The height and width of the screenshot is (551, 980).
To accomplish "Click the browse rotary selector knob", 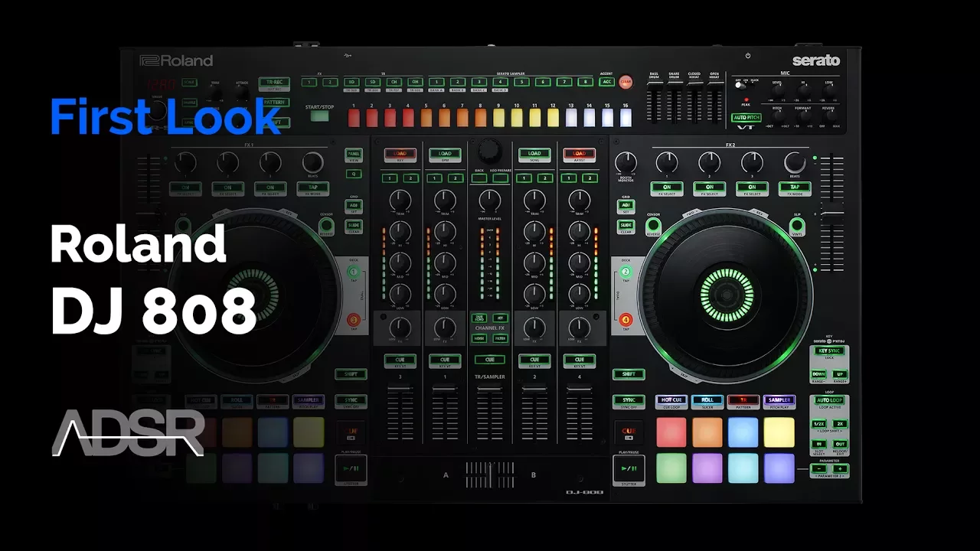I will 490,150.
